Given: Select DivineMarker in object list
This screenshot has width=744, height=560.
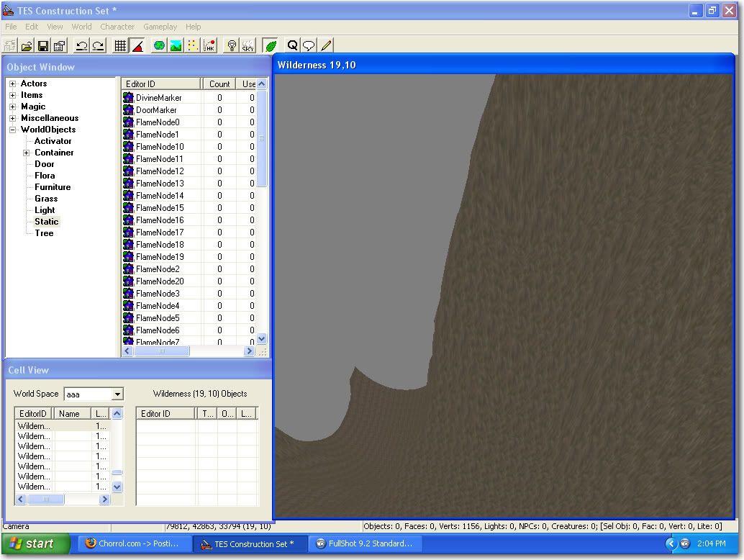Looking at the screenshot, I should (x=158, y=98).
